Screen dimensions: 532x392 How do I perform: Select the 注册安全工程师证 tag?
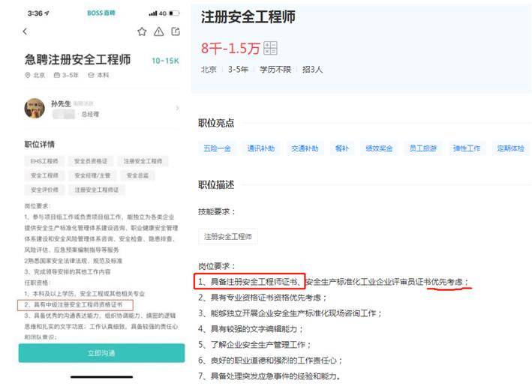(97, 190)
